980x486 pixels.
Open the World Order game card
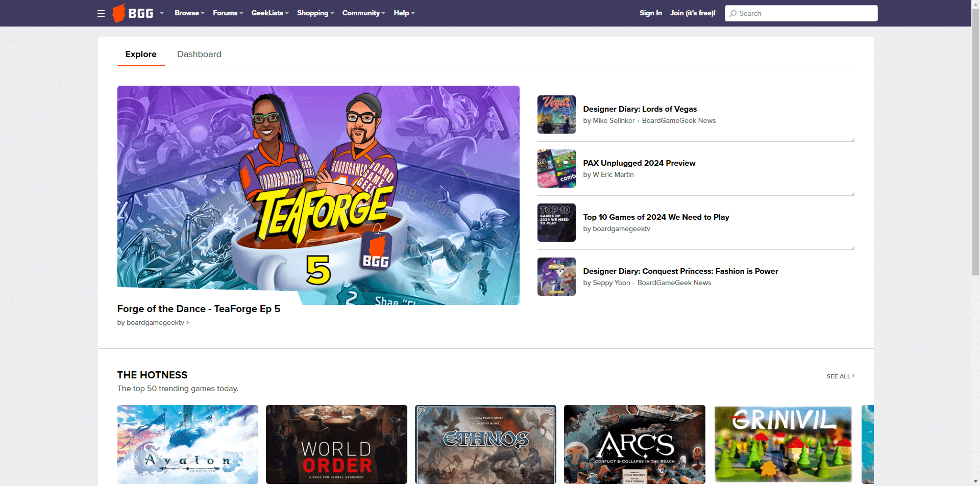[336, 444]
